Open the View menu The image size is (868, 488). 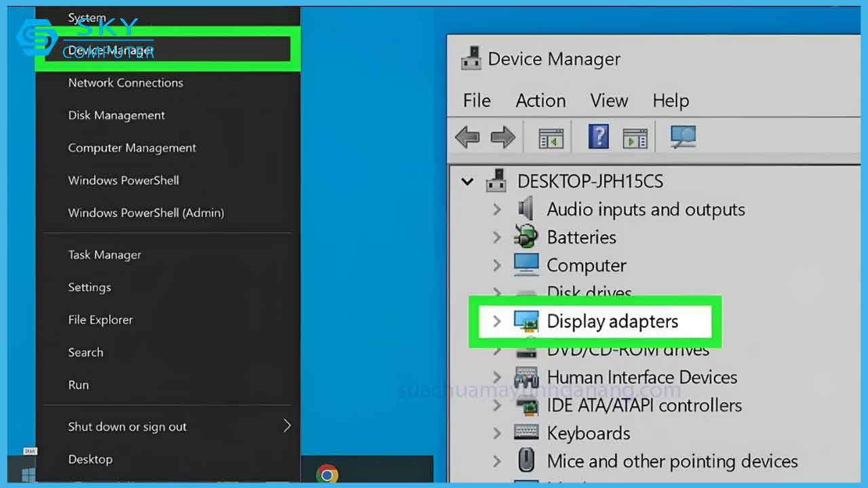[609, 100]
